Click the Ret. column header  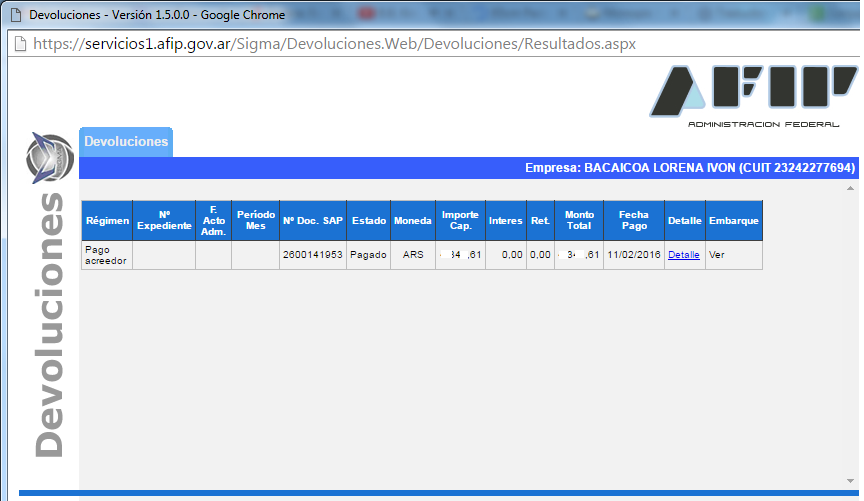click(541, 220)
